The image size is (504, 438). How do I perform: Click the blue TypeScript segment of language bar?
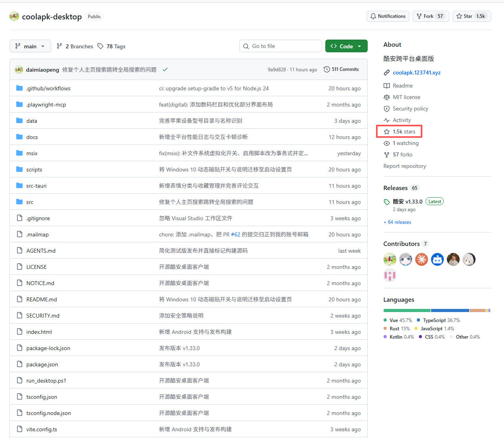[x=450, y=310]
